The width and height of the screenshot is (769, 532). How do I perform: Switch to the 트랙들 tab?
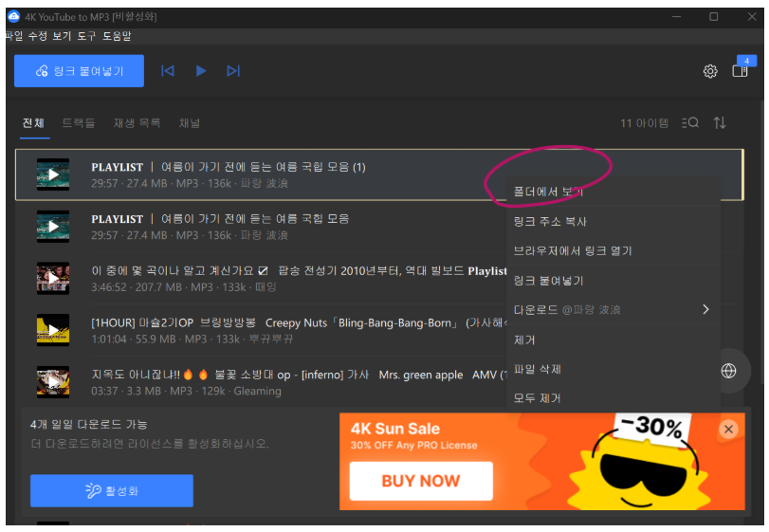pos(79,123)
